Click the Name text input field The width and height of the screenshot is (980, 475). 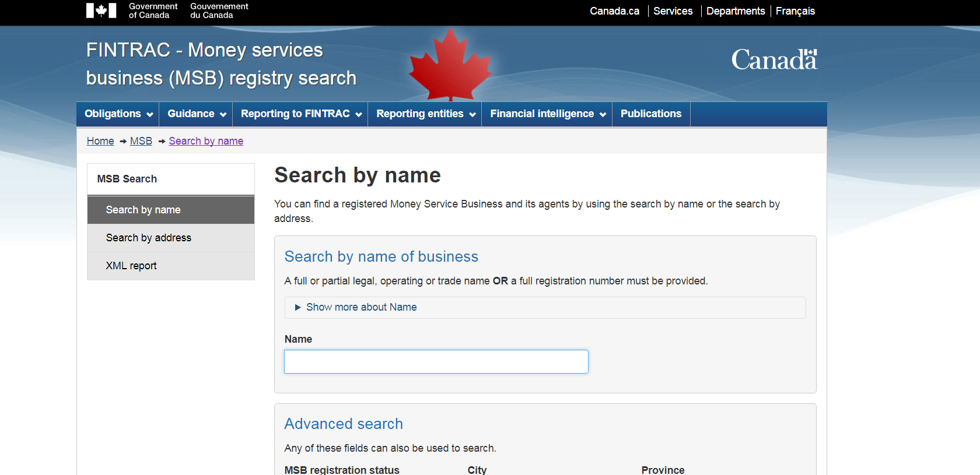(436, 361)
